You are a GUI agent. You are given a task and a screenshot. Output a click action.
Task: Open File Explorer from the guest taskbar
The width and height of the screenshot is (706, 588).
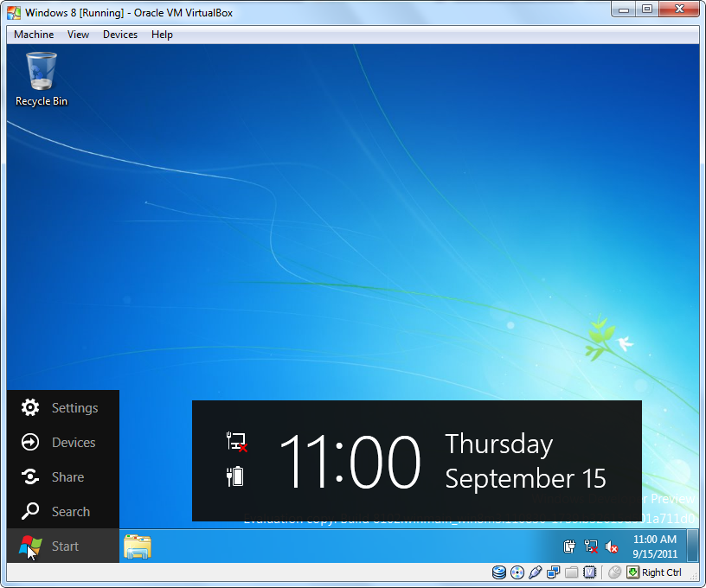click(x=138, y=546)
